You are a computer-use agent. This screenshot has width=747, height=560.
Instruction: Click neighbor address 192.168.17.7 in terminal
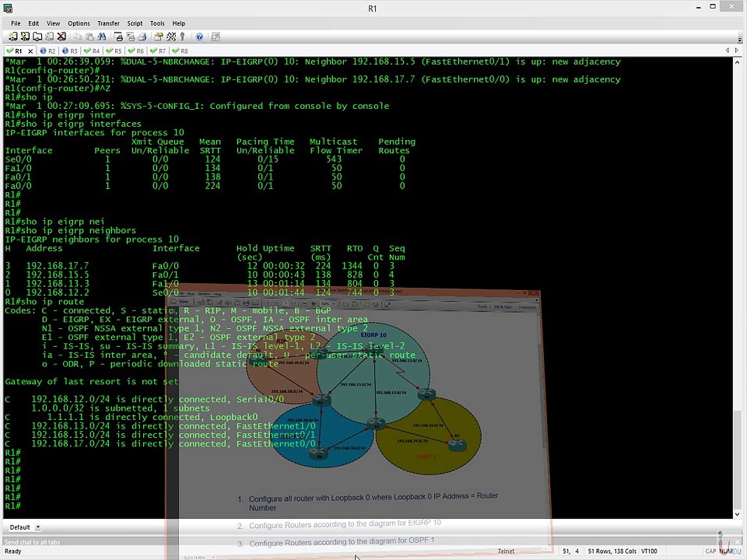[x=57, y=266]
